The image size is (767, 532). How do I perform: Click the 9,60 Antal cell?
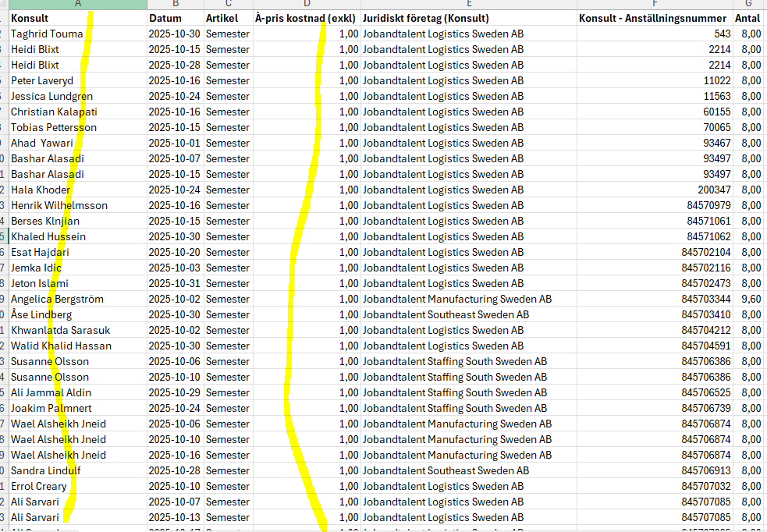coord(750,299)
